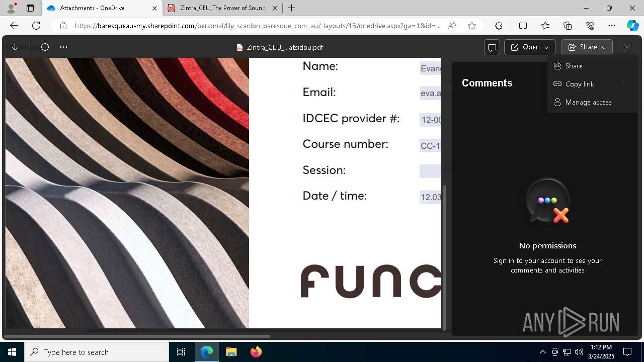Select Manage access menu entry

pos(592,102)
